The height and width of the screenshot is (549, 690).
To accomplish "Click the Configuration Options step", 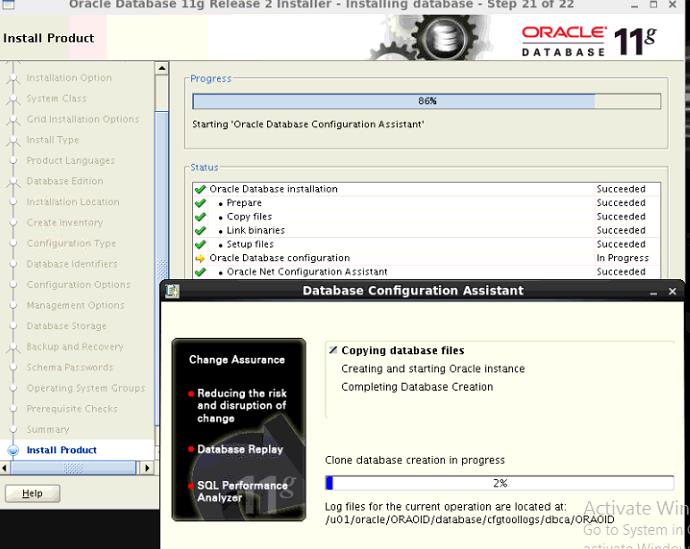I will 78,285.
